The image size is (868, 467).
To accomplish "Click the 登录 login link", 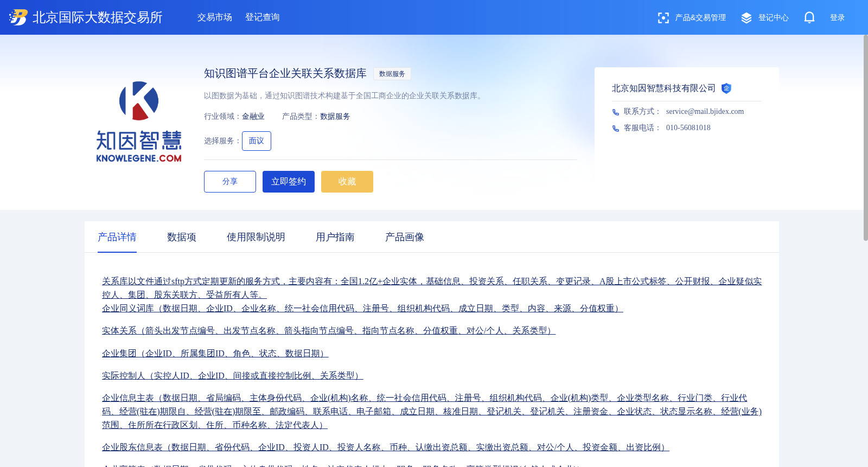I will (838, 18).
